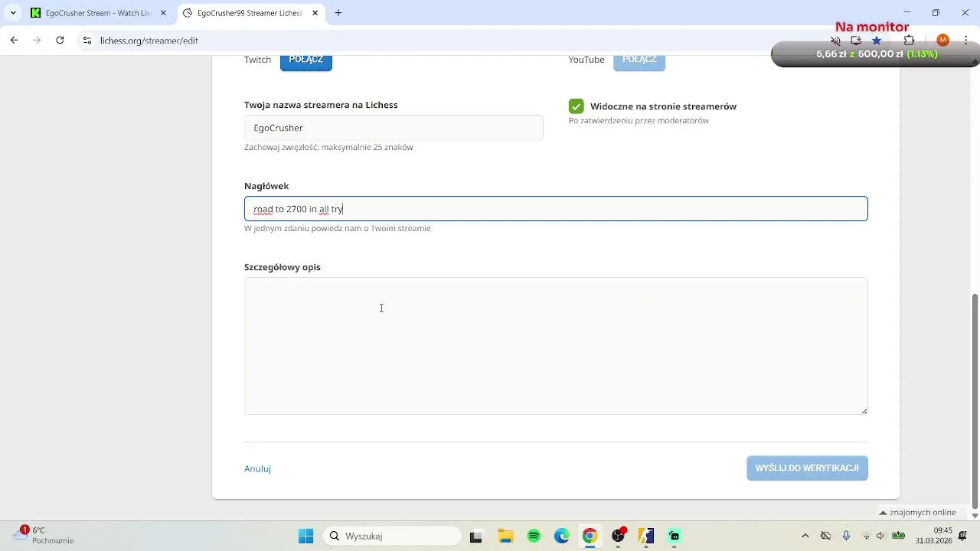Image resolution: width=980 pixels, height=551 pixels.
Task: Click the WYŚLIJ DO WERYFIKACJI button
Action: coord(807,468)
